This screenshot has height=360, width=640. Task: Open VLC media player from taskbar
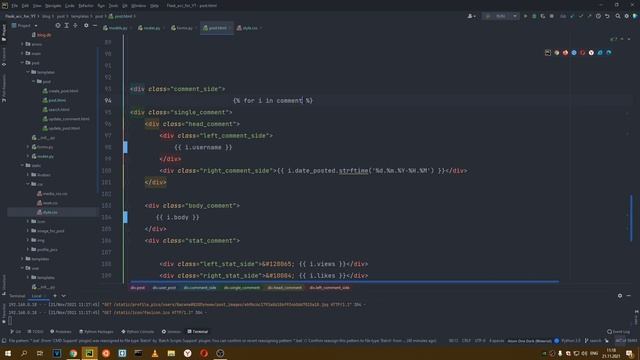point(155,353)
